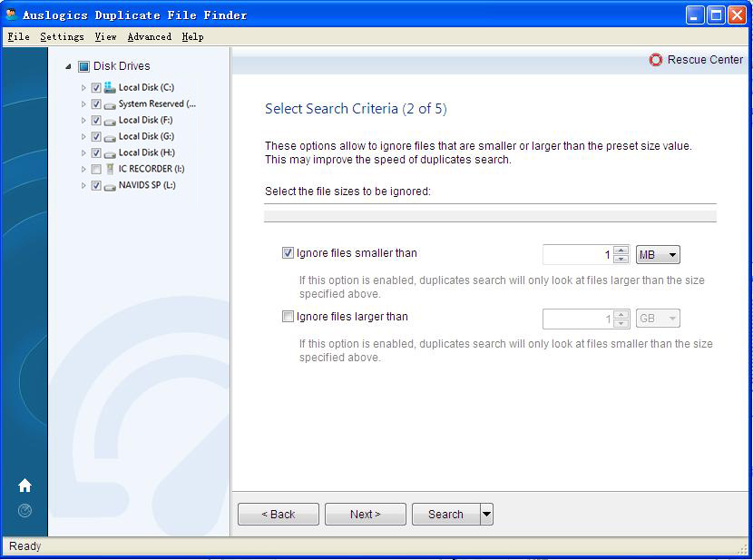Click the Auslogics app icon in title bar
This screenshot has width=753, height=560.
[12, 15]
